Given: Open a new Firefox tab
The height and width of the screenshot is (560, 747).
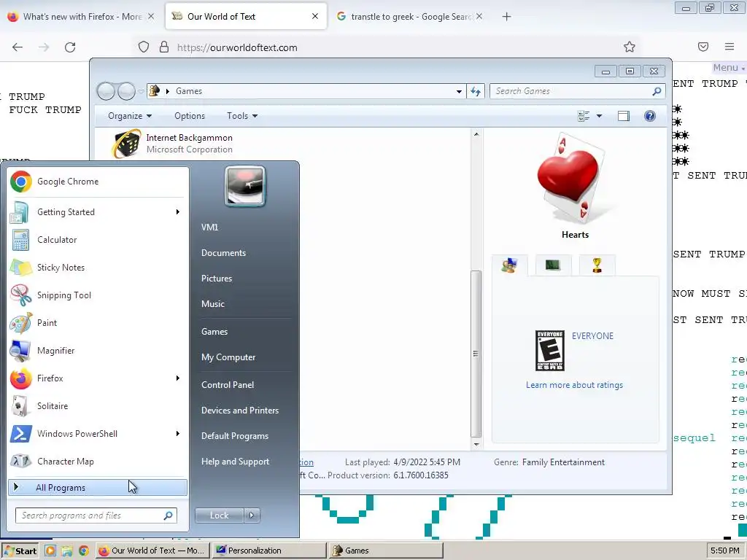Looking at the screenshot, I should (506, 17).
